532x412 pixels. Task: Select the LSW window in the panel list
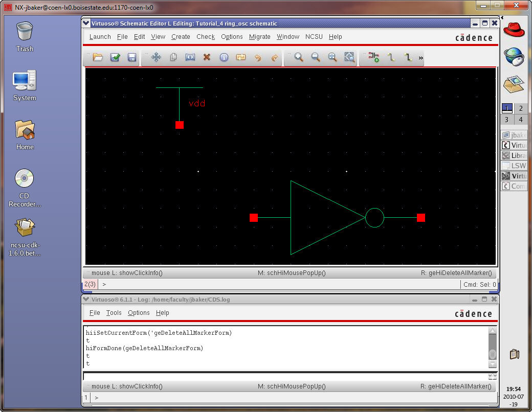point(514,166)
